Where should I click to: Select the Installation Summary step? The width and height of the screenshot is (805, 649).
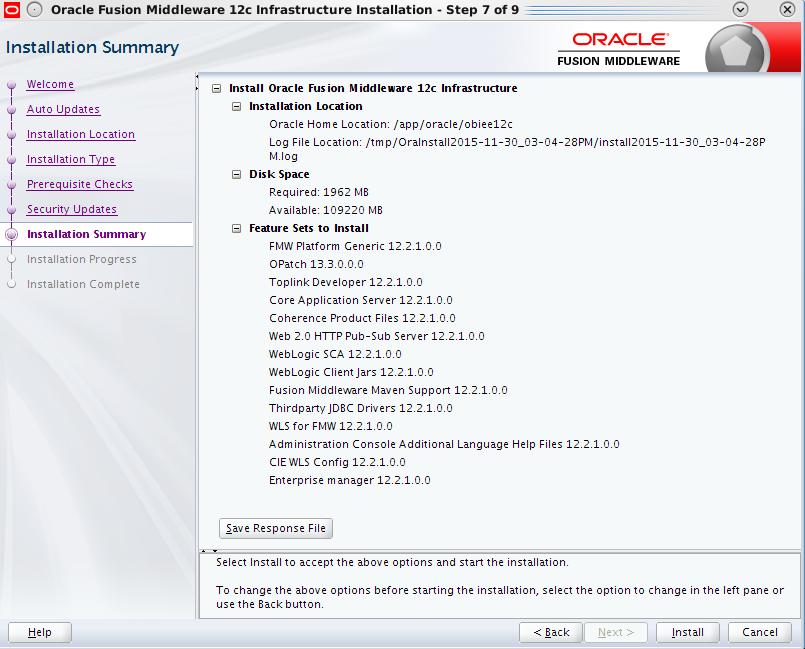pyautogui.click(x=86, y=234)
